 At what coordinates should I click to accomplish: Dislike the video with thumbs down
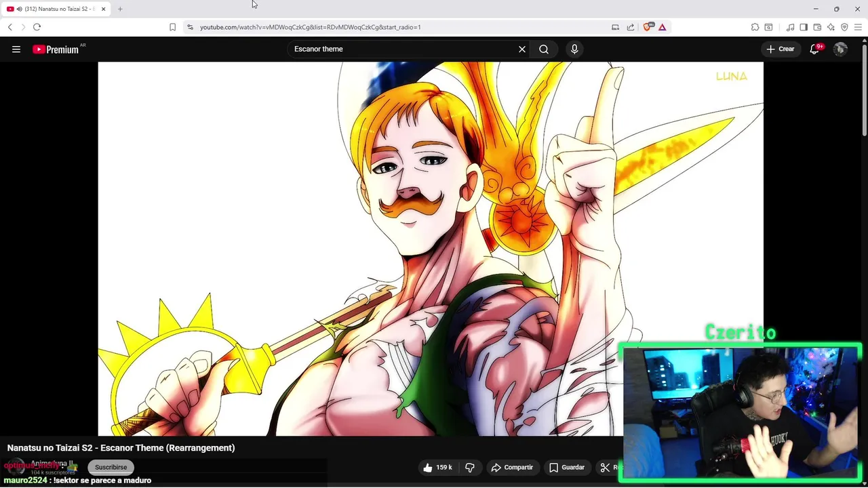coord(470,468)
